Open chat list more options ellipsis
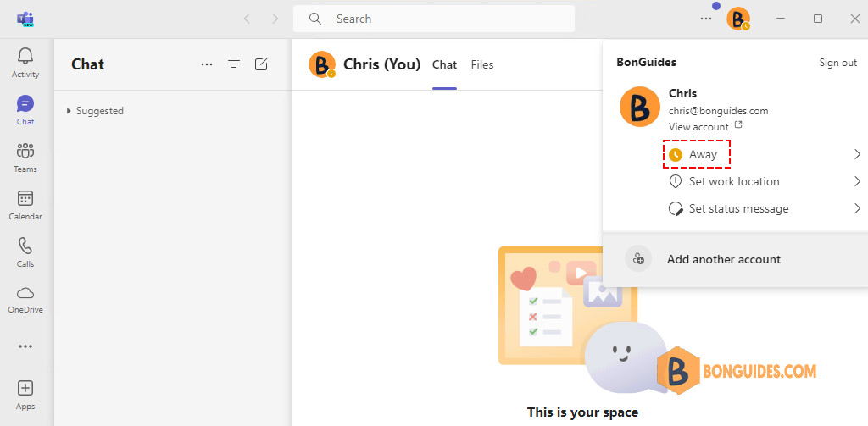 (x=207, y=64)
